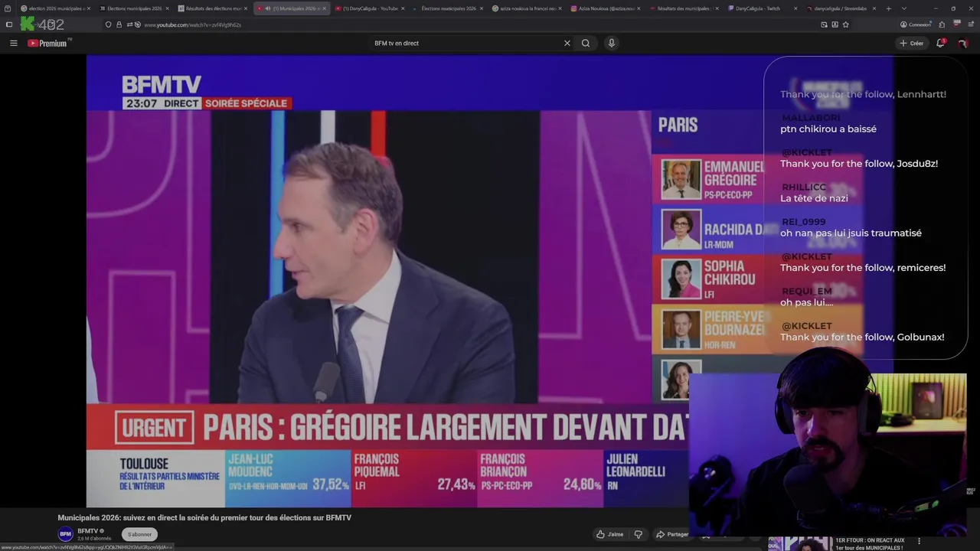This screenshot has width=980, height=551.
Task: Clear the YouTube search box text
Action: pos(567,43)
